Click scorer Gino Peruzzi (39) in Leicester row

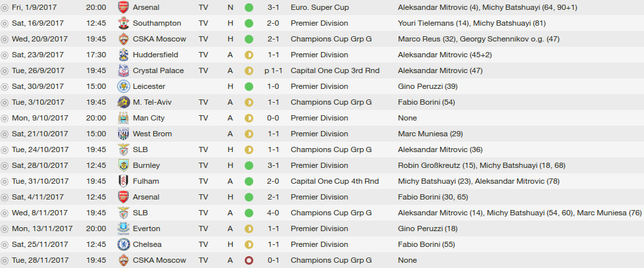point(428,87)
